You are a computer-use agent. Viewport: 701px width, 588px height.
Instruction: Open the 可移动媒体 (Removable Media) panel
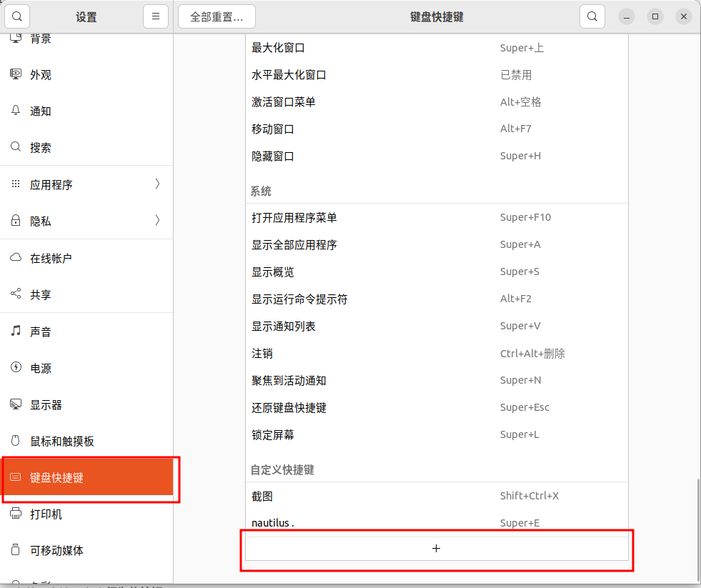(61, 550)
